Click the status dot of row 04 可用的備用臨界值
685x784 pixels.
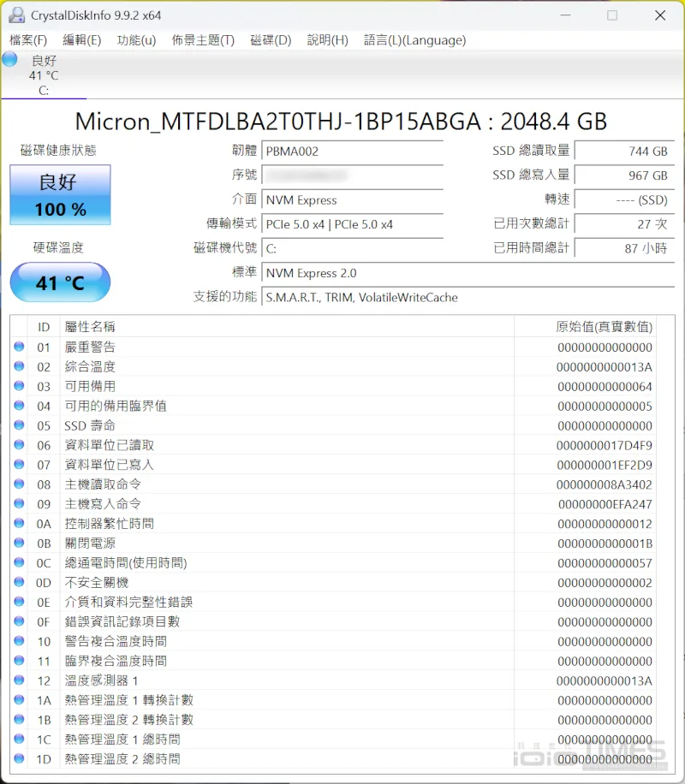pyautogui.click(x=19, y=406)
